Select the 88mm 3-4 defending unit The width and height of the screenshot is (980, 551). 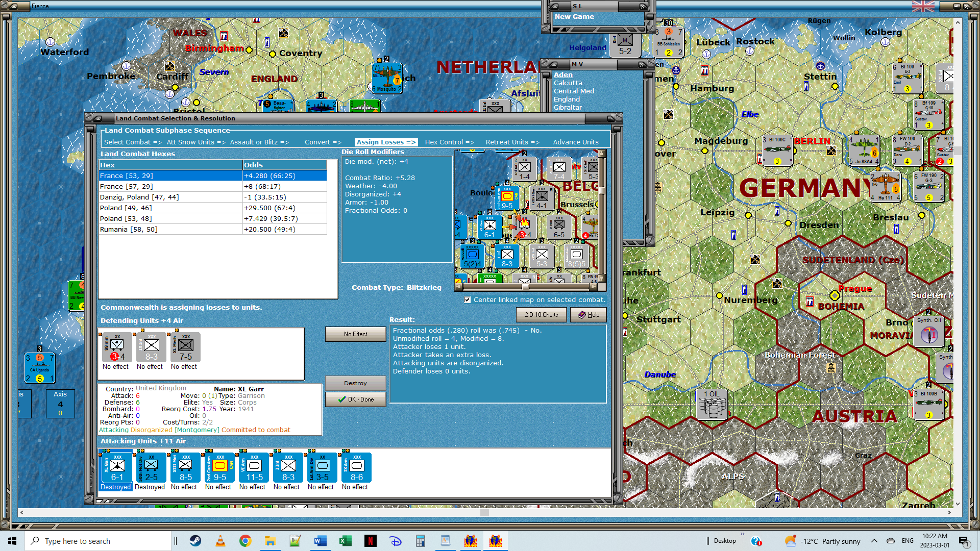coord(117,347)
